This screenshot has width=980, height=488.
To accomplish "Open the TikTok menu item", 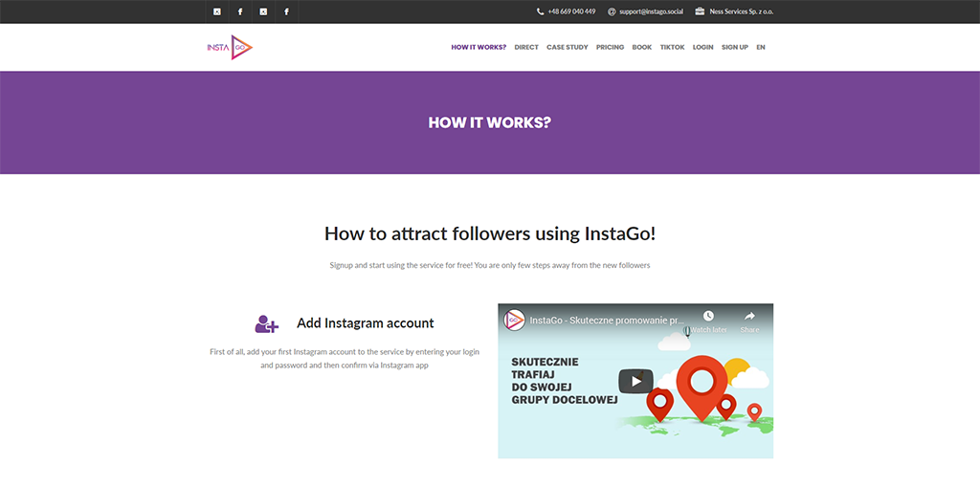I will click(673, 48).
